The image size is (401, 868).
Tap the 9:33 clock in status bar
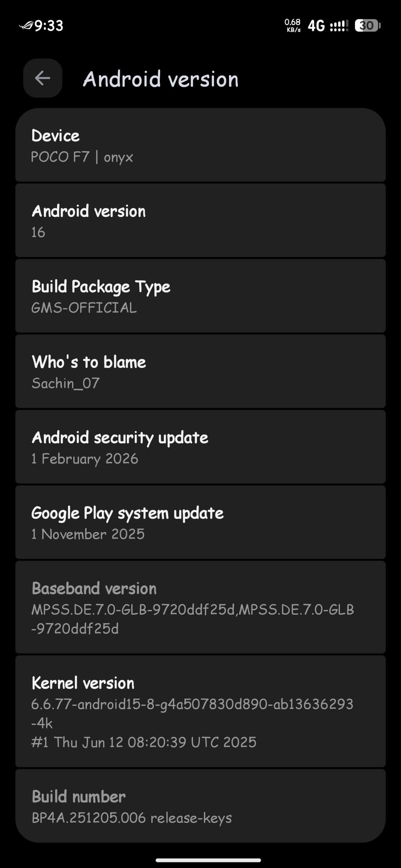[49, 26]
